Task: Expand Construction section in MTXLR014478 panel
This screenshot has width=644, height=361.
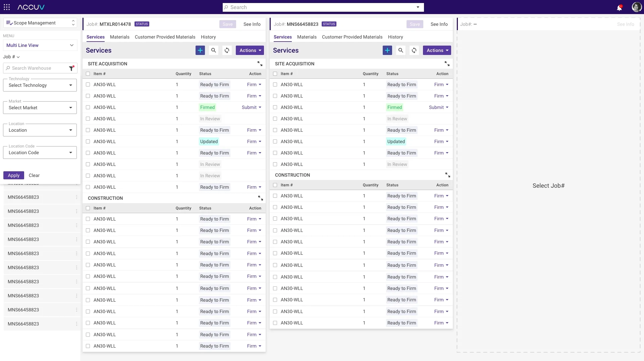Action: pyautogui.click(x=261, y=198)
